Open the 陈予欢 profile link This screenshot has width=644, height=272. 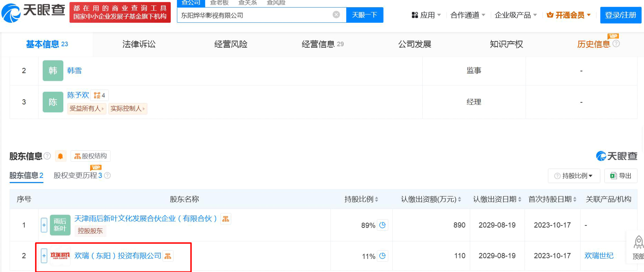click(x=78, y=95)
